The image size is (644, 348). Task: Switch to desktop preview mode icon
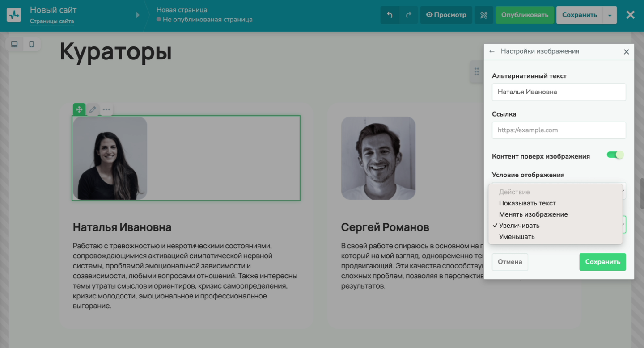(x=14, y=44)
